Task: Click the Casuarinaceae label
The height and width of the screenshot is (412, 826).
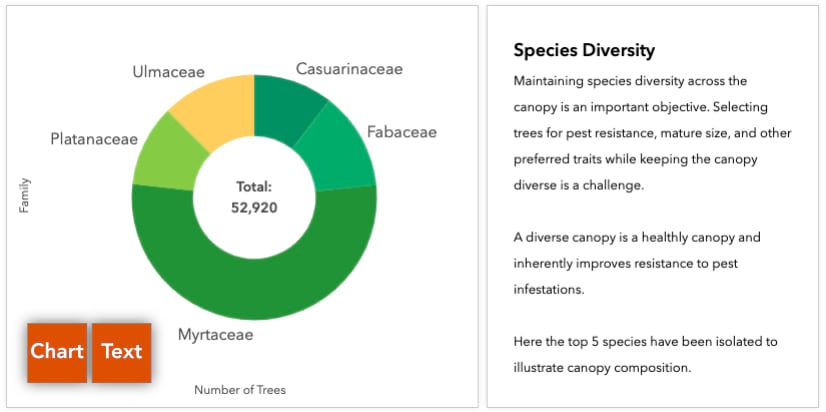Action: [349, 69]
